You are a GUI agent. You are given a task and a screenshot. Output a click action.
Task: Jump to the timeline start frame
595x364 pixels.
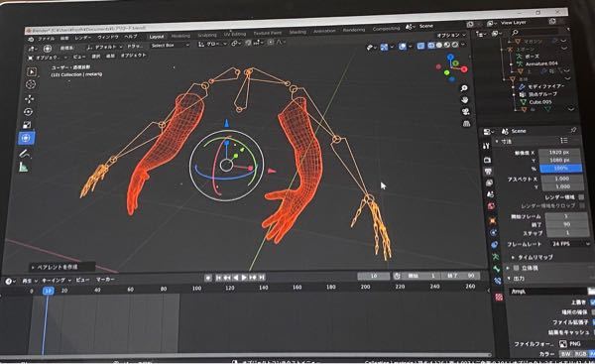218,278
